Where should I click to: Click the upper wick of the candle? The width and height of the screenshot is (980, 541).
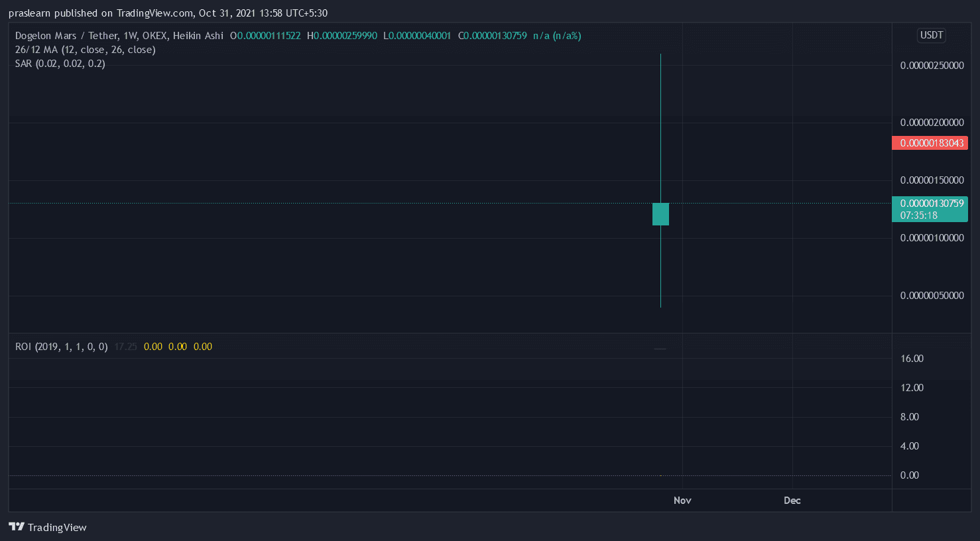[x=660, y=126]
